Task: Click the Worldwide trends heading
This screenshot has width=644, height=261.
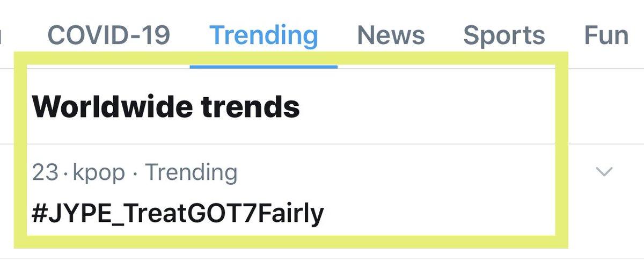Action: [x=166, y=107]
